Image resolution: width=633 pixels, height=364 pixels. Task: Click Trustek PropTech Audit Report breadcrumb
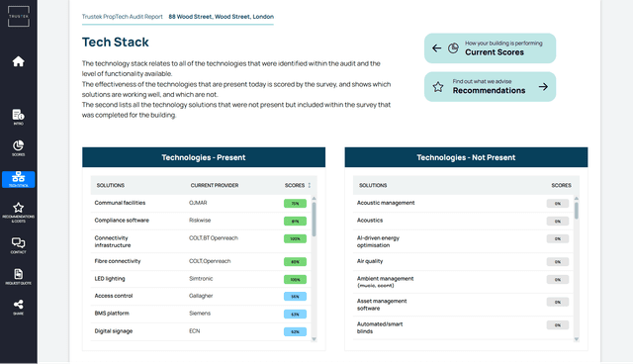tap(122, 17)
